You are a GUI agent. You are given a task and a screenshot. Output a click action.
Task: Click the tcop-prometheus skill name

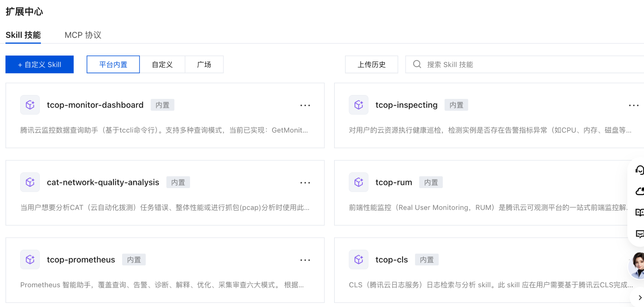81,260
